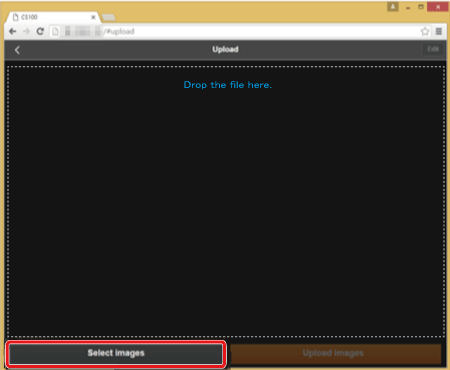Open a new tab next to CS100
The image size is (450, 370).
(108, 17)
